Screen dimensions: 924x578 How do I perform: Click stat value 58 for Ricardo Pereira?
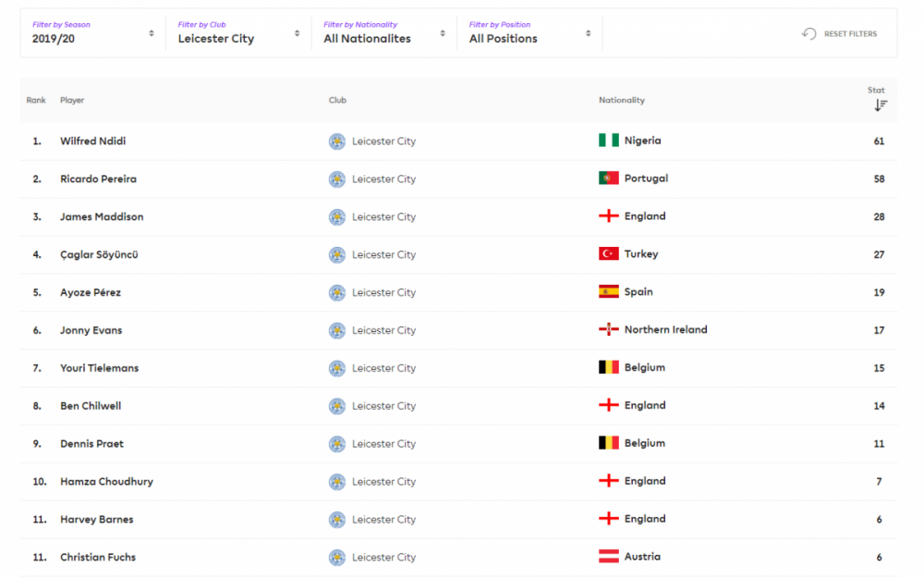point(880,178)
